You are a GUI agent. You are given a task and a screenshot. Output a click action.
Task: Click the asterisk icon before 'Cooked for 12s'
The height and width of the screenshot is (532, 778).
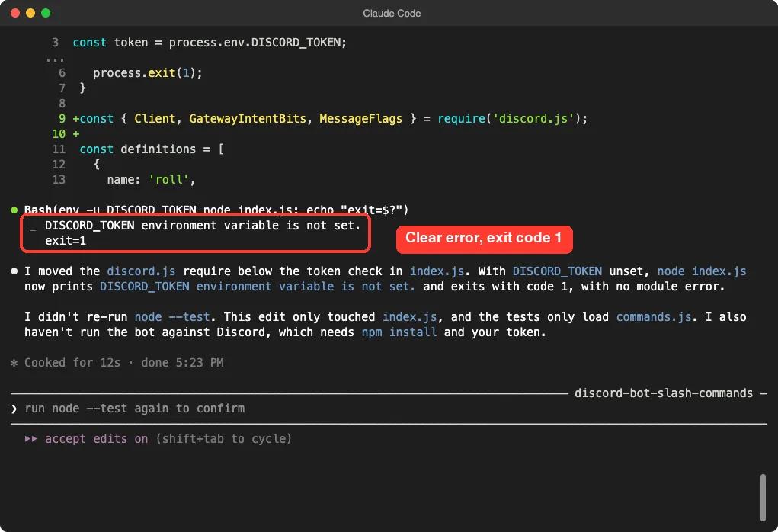14,363
